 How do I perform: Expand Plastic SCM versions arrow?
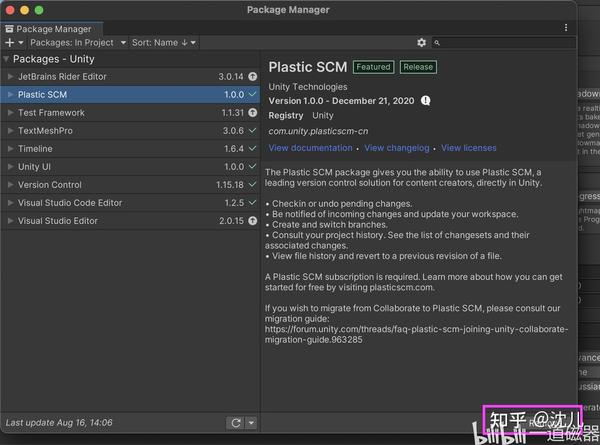pos(11,94)
